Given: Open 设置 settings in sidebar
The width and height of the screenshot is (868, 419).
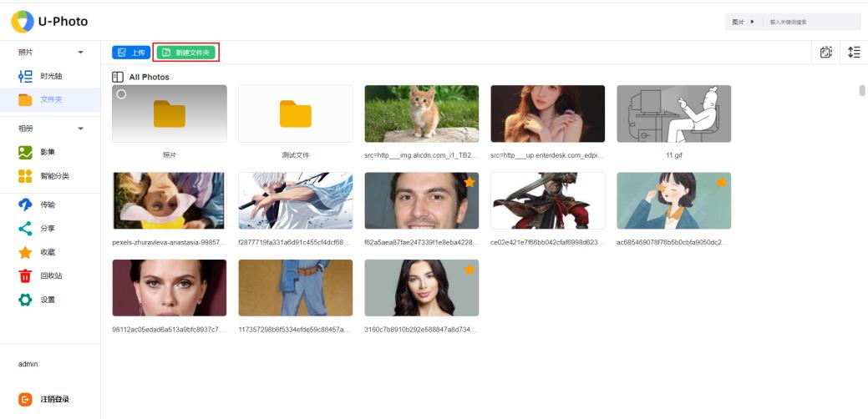Looking at the screenshot, I should pos(48,300).
